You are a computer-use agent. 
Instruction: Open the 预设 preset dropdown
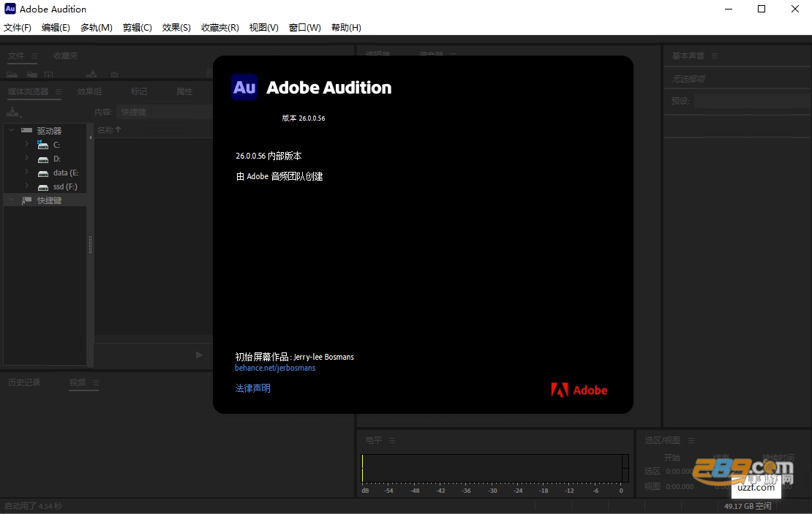pos(753,101)
